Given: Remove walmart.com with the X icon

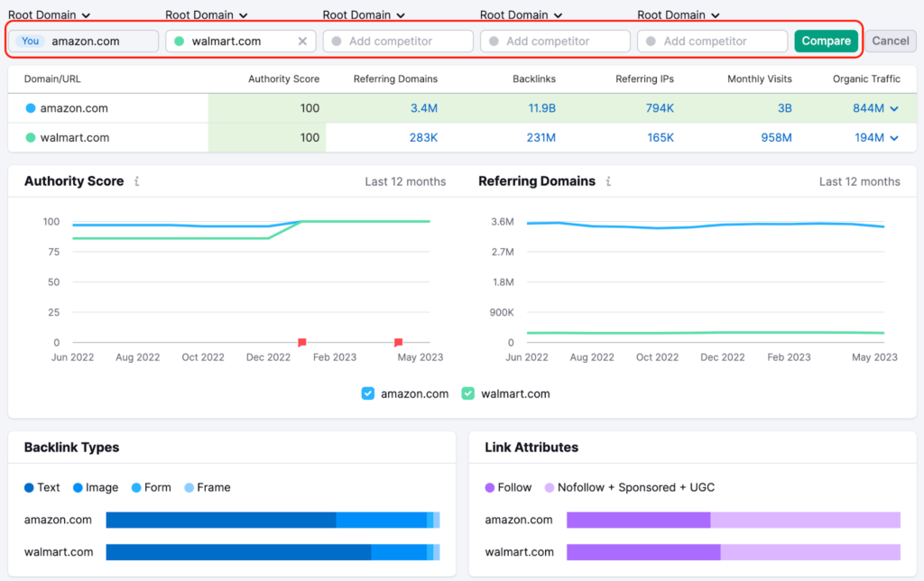Looking at the screenshot, I should click(x=302, y=41).
